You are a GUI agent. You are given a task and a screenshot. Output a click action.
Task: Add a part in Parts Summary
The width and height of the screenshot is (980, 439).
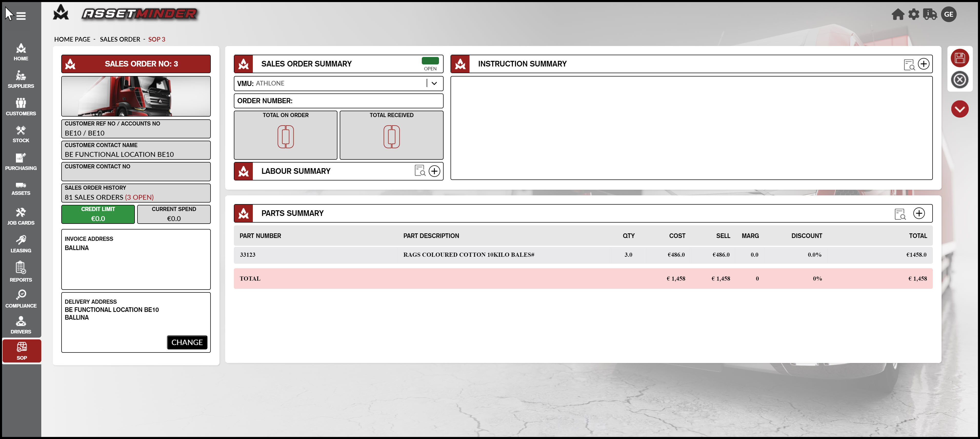click(x=919, y=213)
